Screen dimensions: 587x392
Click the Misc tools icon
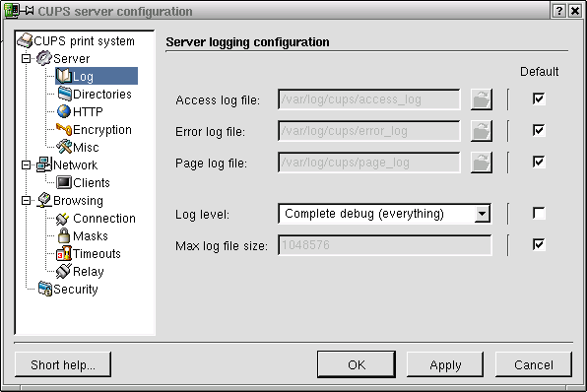(x=64, y=147)
